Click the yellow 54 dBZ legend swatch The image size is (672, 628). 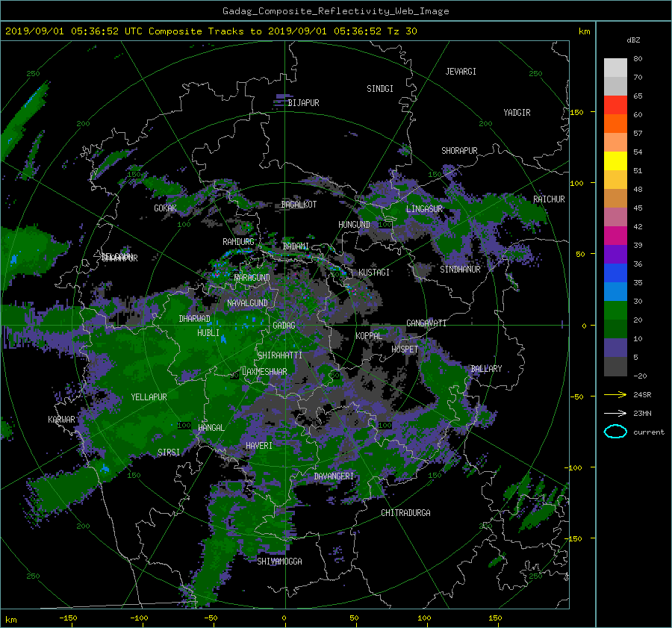click(x=615, y=161)
